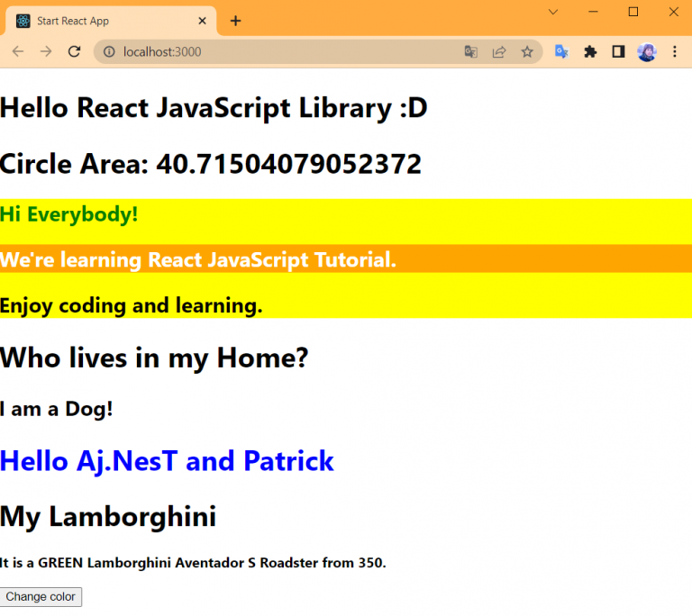Share this page using the share icon
692x616 pixels.
(498, 52)
